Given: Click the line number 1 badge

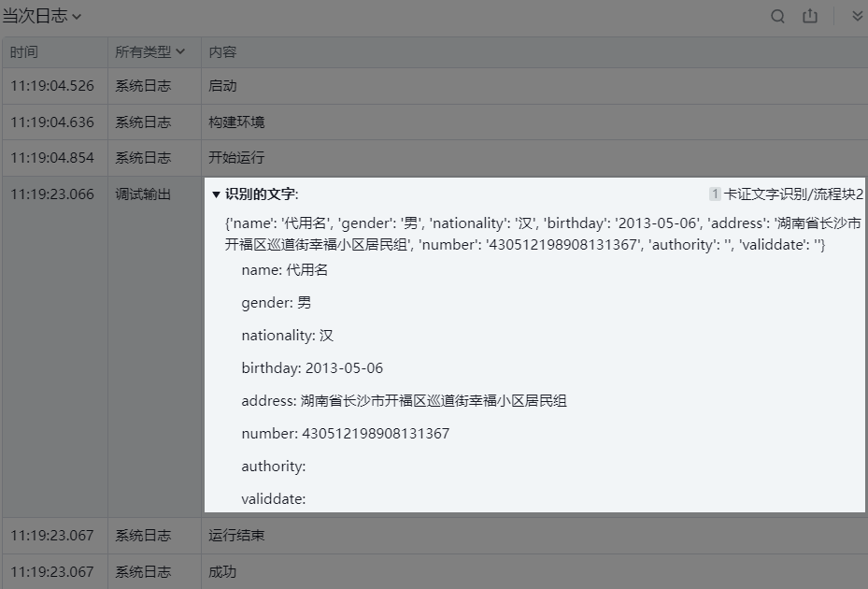Looking at the screenshot, I should pos(715,194).
